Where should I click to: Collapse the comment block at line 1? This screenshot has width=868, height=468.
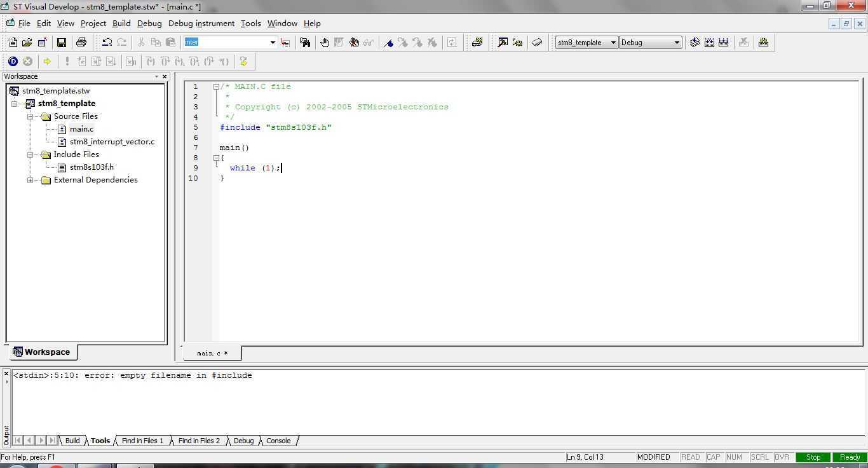tap(216, 86)
